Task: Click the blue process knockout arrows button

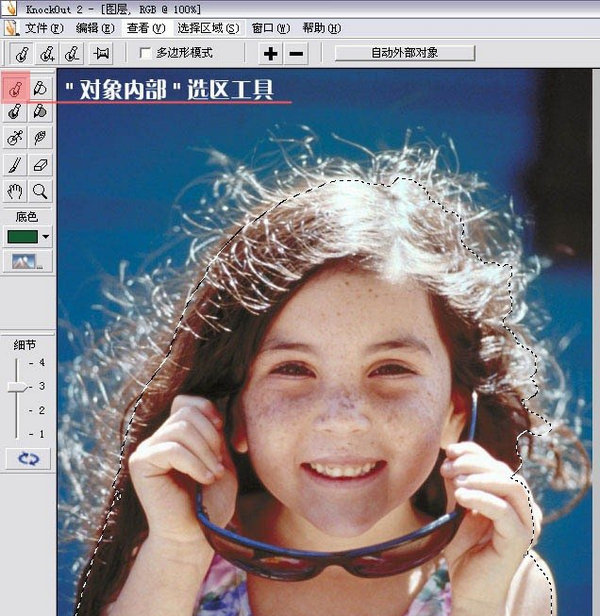Action: (x=28, y=459)
